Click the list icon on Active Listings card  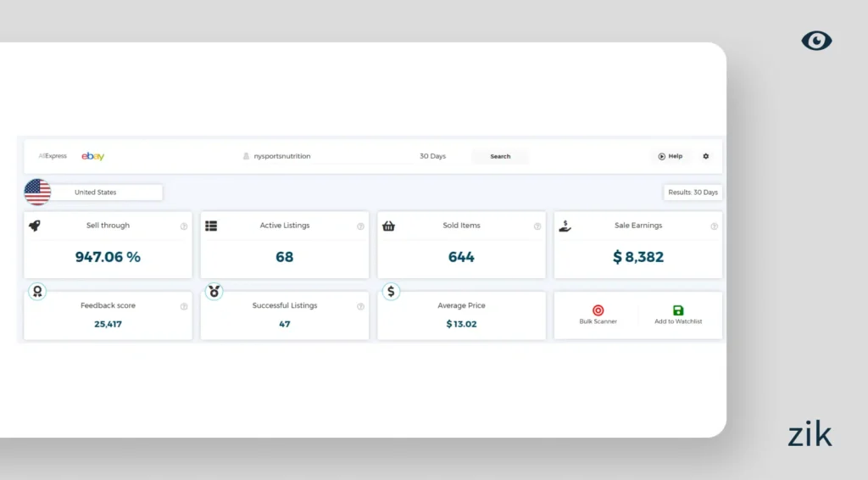tap(211, 226)
